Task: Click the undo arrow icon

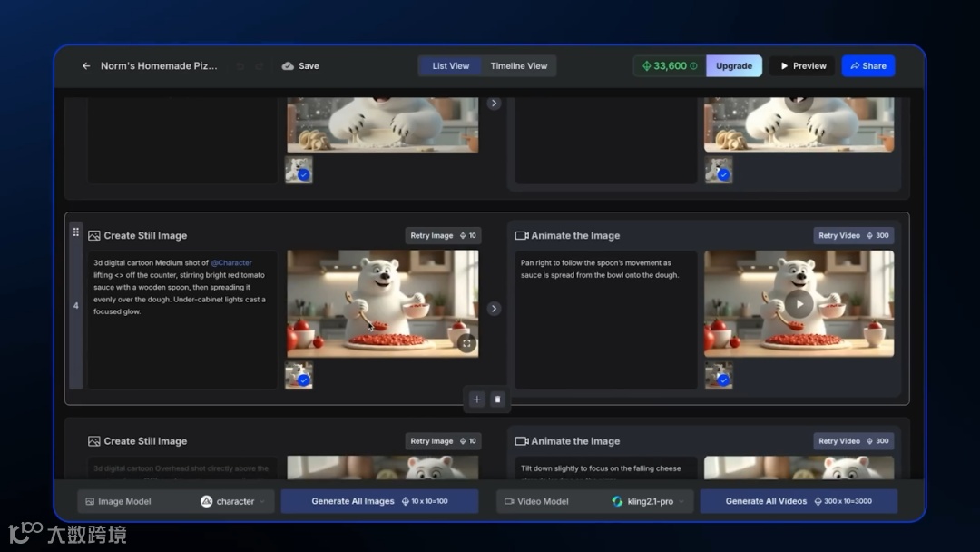Action: (x=240, y=65)
